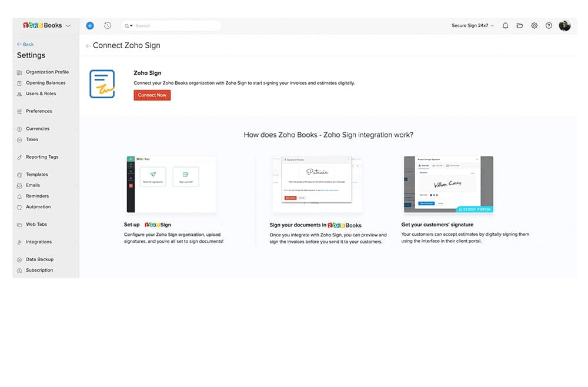Screen dimensions: 588x387
Task: Click the Reminders bell icon in sidebar
Action: (x=19, y=196)
